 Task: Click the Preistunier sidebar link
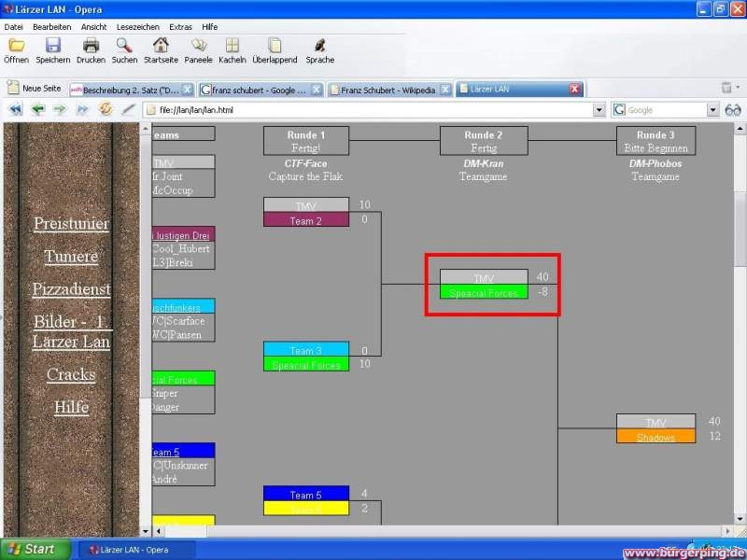click(x=71, y=224)
